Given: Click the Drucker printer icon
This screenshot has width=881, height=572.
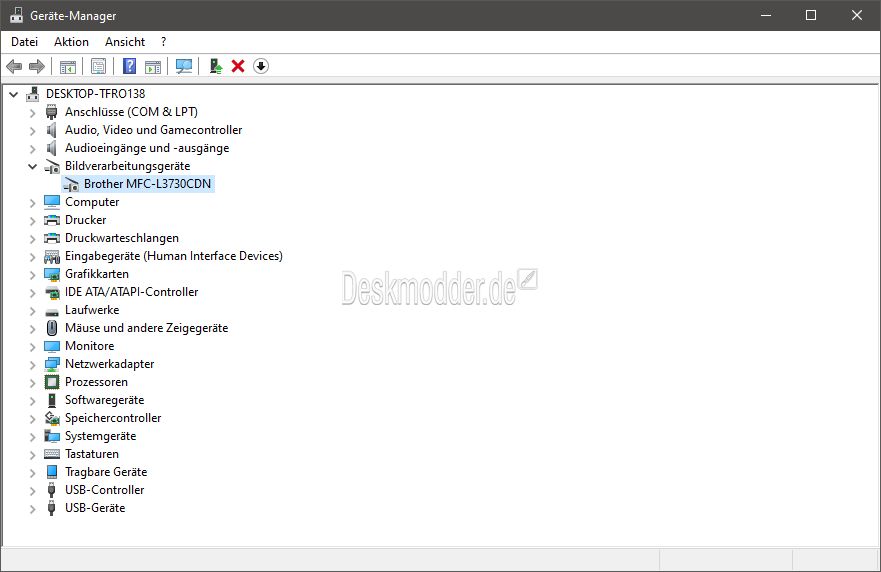Looking at the screenshot, I should tap(52, 220).
